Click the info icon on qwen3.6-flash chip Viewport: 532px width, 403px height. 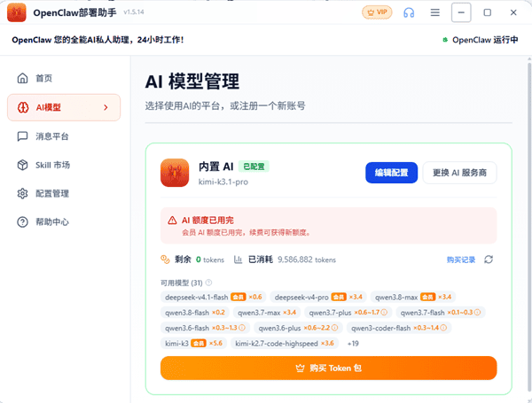[241, 328]
